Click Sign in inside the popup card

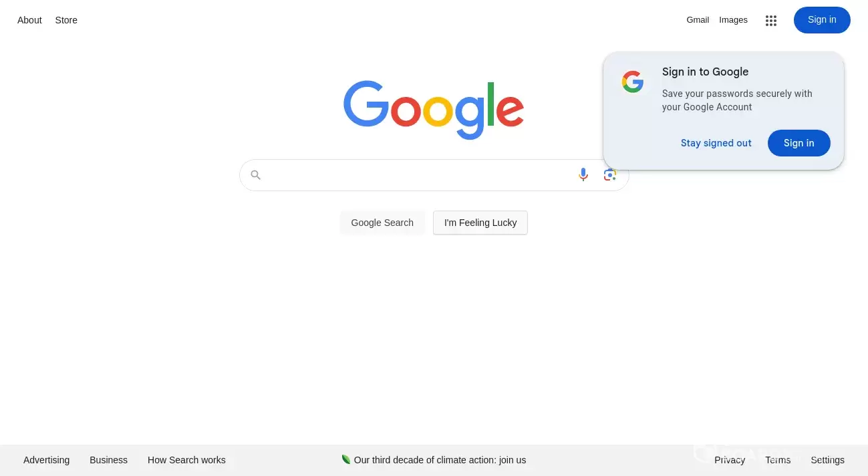coord(799,143)
